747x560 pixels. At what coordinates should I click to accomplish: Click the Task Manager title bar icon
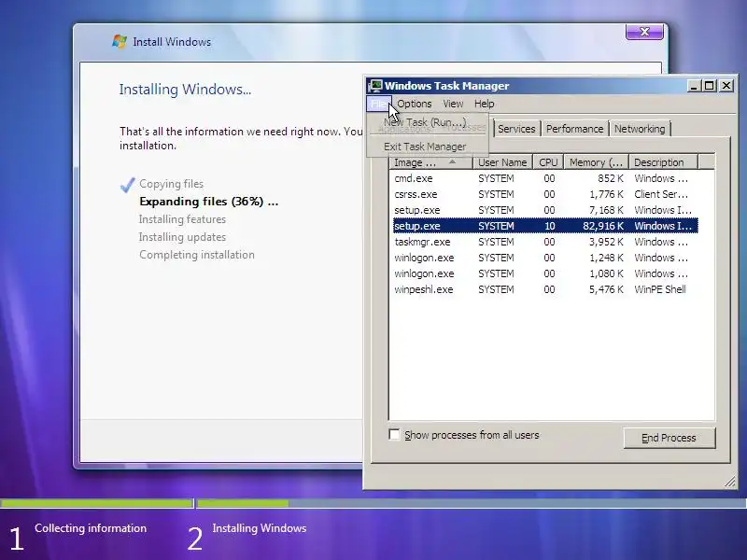click(375, 86)
